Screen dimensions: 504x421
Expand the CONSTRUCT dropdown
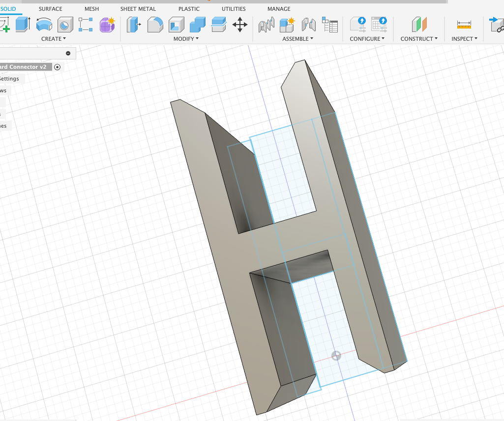point(418,39)
